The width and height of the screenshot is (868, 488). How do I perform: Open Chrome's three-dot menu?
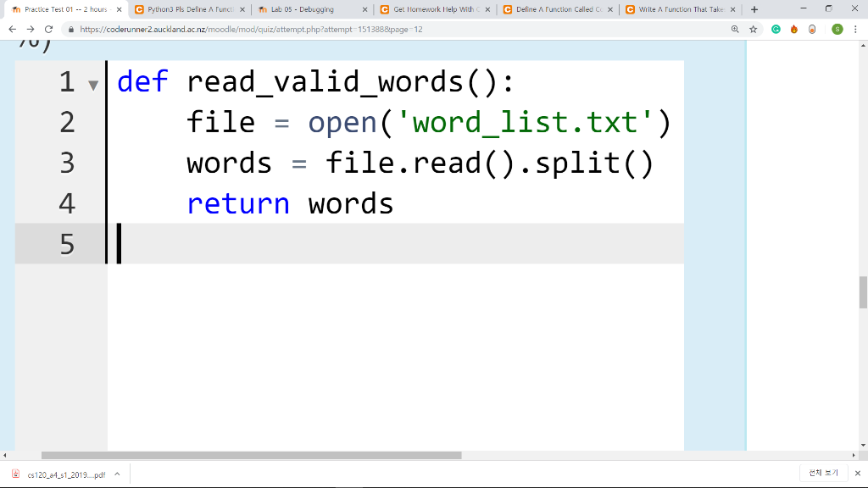tap(855, 29)
